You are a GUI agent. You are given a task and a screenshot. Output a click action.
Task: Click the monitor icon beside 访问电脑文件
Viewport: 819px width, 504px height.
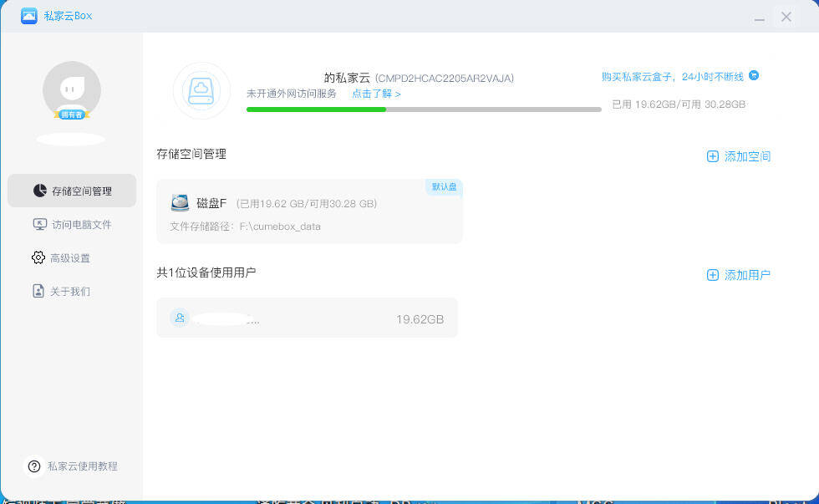(x=40, y=224)
